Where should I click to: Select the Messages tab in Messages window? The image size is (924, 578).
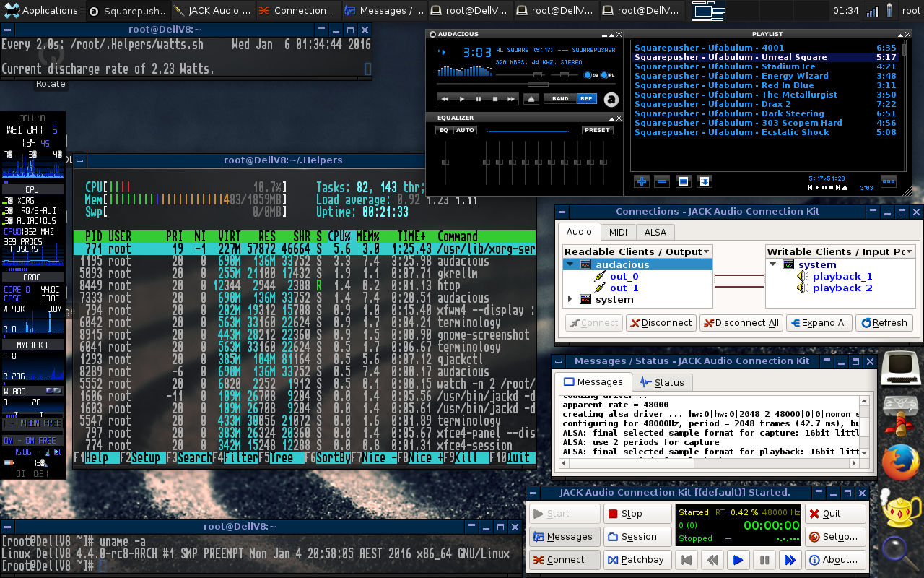pyautogui.click(x=593, y=381)
